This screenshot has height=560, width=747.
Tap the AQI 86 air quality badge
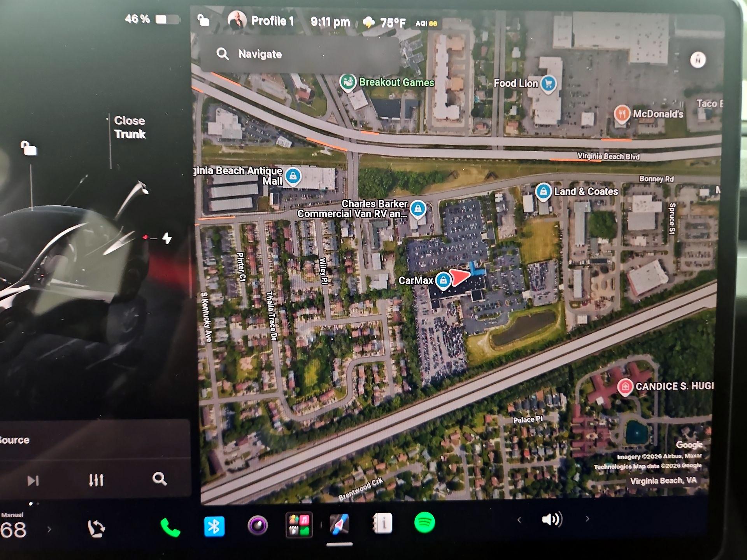tap(426, 23)
